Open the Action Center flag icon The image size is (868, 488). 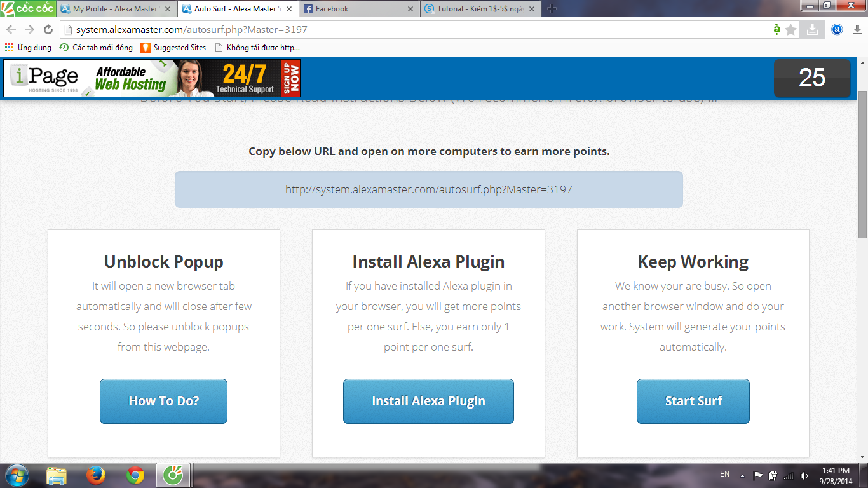tap(757, 475)
